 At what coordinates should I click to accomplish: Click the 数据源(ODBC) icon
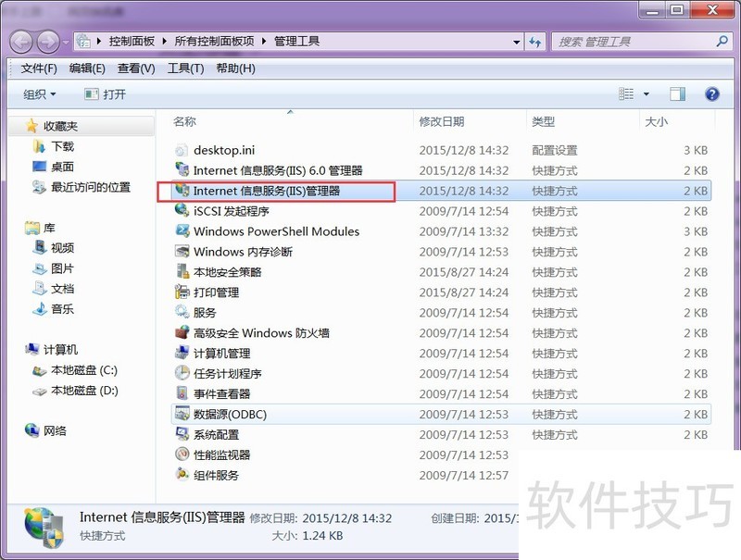point(182,414)
